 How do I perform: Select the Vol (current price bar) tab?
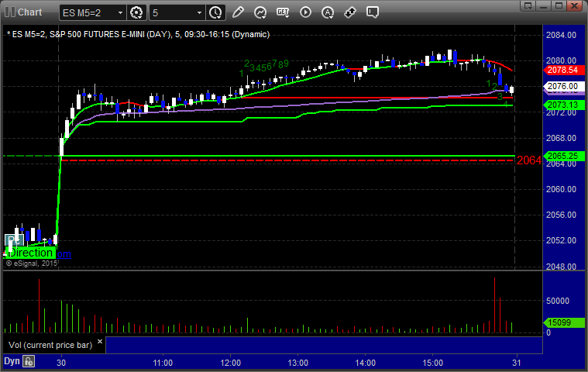[50, 345]
